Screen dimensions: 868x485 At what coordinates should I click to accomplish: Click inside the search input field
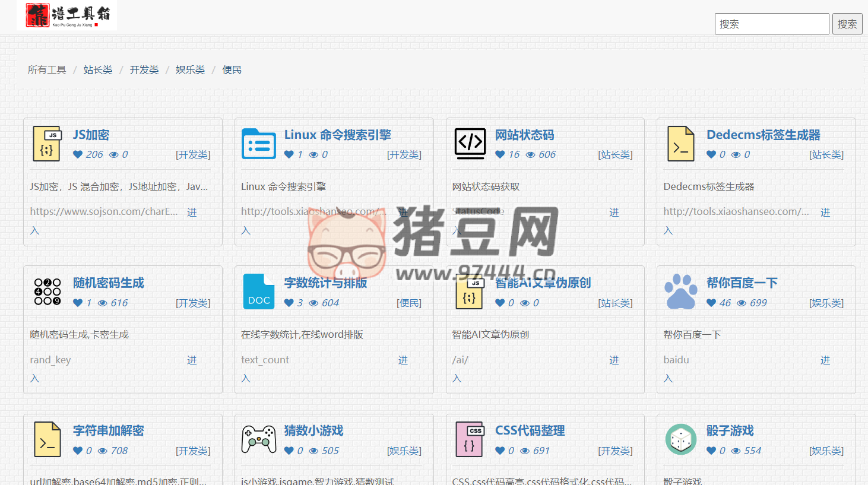click(x=772, y=24)
